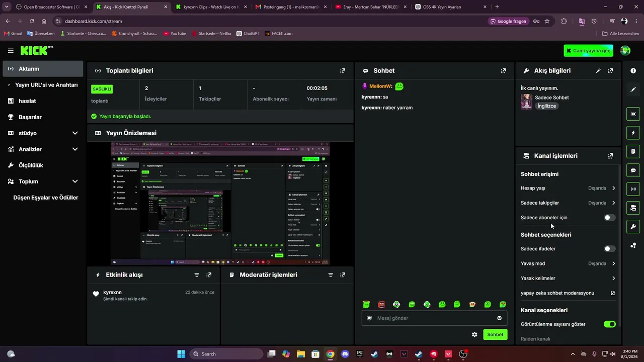This screenshot has height=362, width=644.
Task: Click the taskbar Search box
Action: 226,354
